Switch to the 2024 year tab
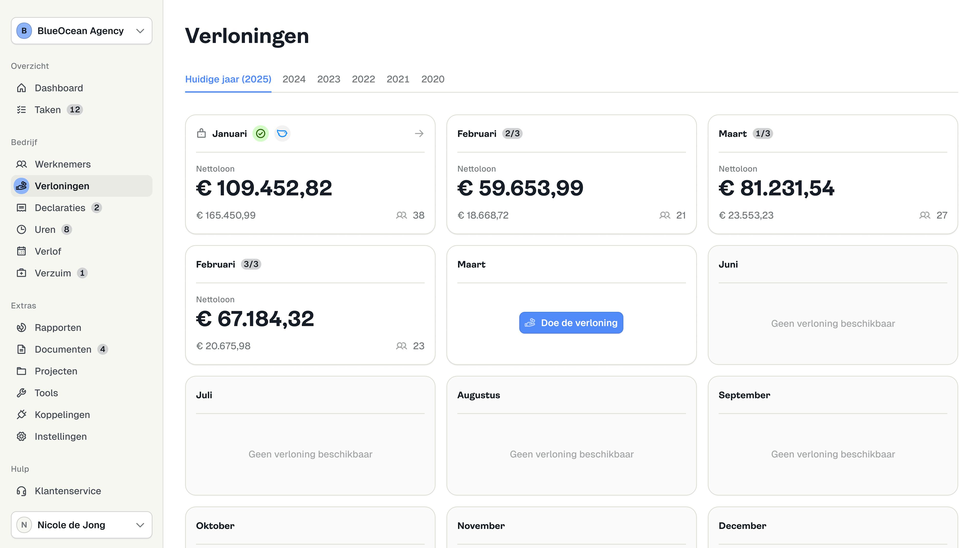 (294, 79)
